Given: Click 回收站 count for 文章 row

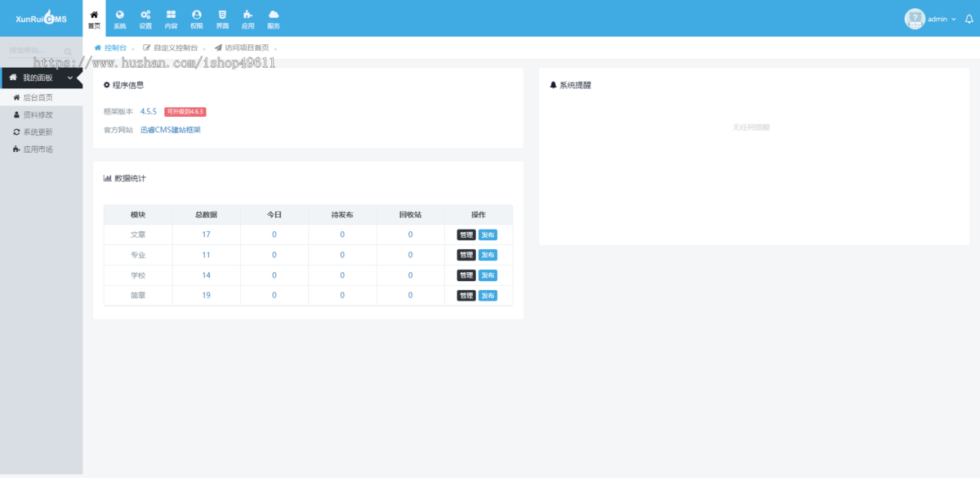Looking at the screenshot, I should pos(410,235).
